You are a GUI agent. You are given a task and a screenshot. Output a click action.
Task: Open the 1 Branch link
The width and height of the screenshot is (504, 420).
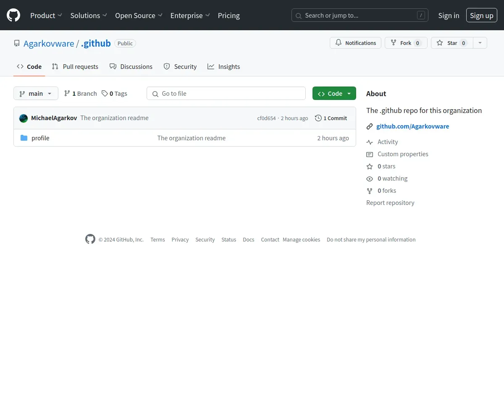pos(80,93)
